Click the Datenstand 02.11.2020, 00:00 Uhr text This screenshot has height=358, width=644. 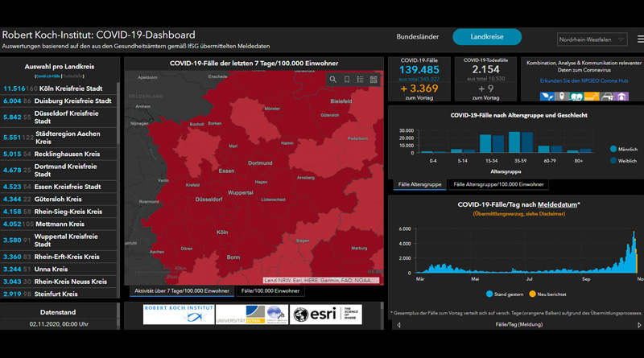click(59, 324)
